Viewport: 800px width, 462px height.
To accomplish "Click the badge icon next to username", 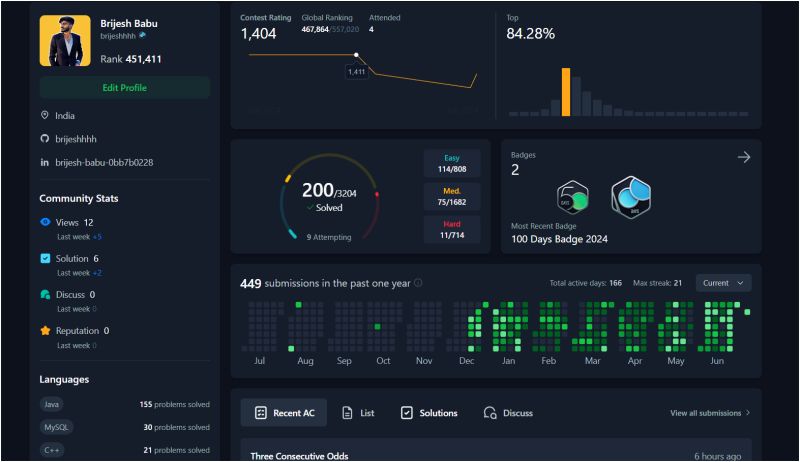I will (x=142, y=35).
